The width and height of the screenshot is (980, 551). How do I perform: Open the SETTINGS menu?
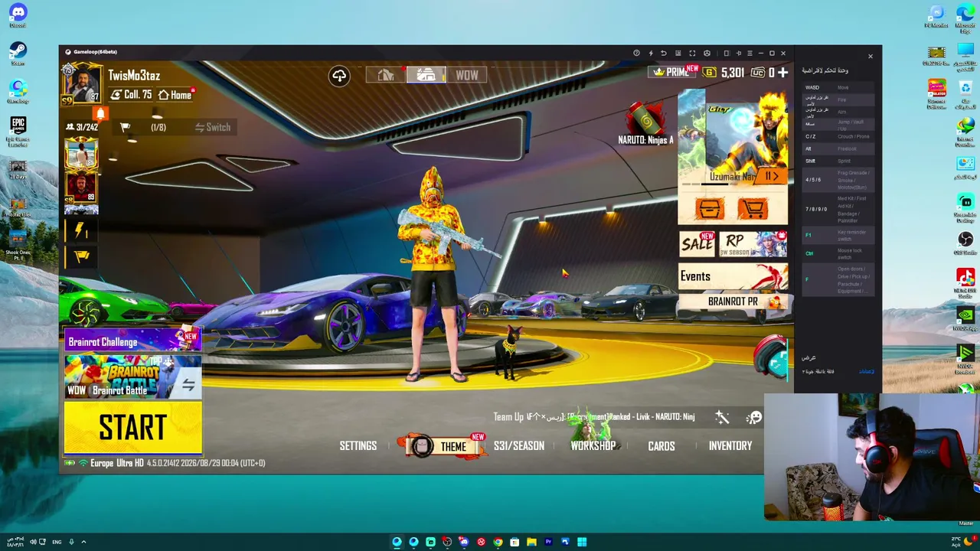tap(358, 445)
